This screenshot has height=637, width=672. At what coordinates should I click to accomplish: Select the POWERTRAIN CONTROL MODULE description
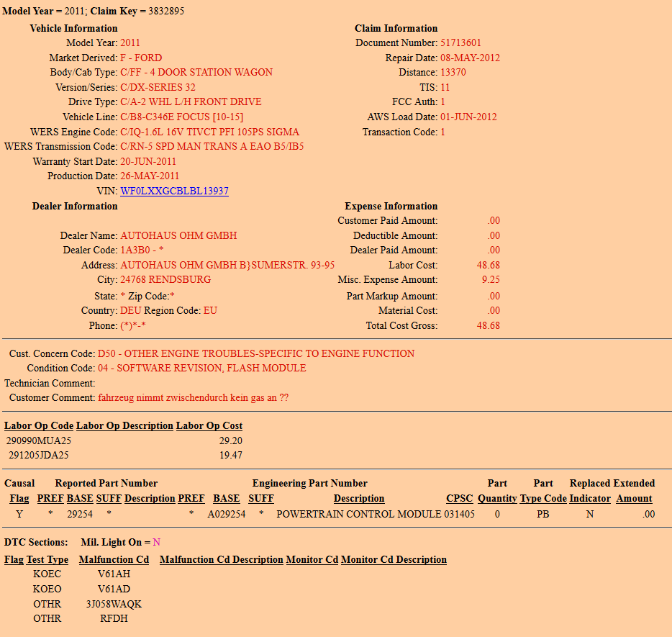tap(358, 514)
